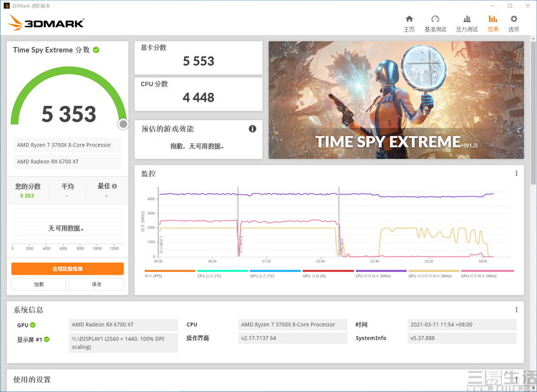Click the 保存 save button
537x392 pixels.
pyautogui.click(x=96, y=284)
